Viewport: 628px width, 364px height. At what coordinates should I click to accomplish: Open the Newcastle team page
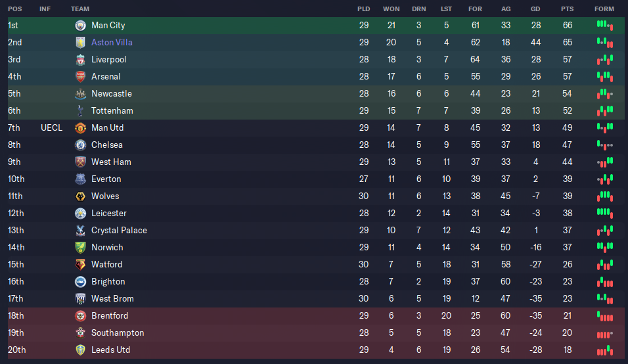(111, 94)
